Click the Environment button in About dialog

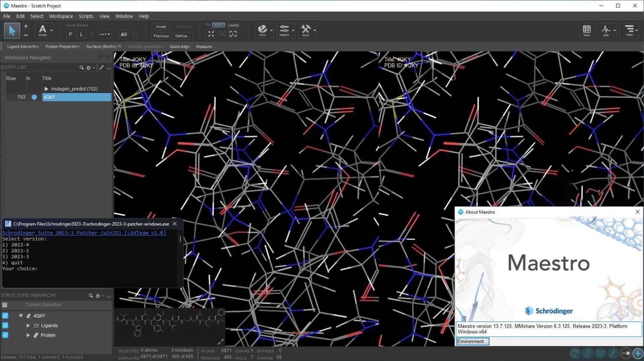[472, 342]
